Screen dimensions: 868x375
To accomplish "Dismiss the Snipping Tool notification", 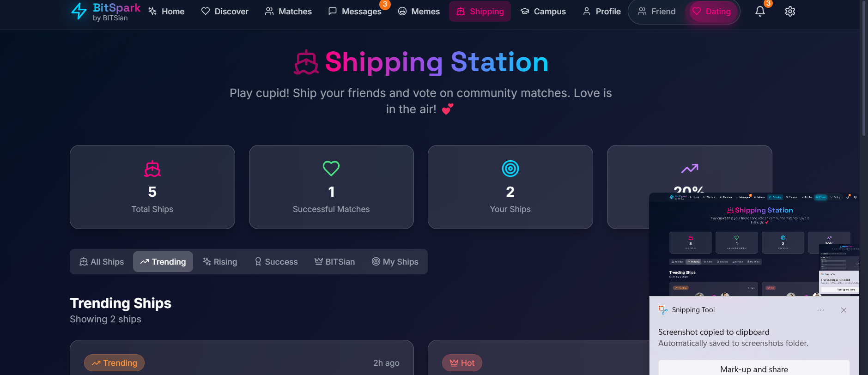I will coord(844,310).
